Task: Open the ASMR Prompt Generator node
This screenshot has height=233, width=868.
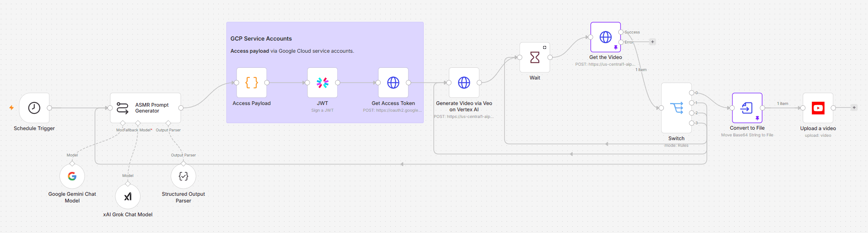Action: pyautogui.click(x=145, y=108)
